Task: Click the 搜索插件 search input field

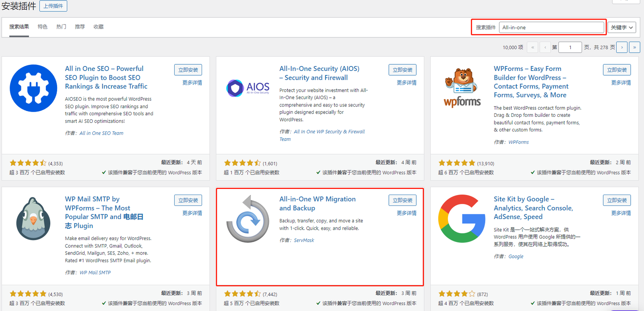Action: 551,27
